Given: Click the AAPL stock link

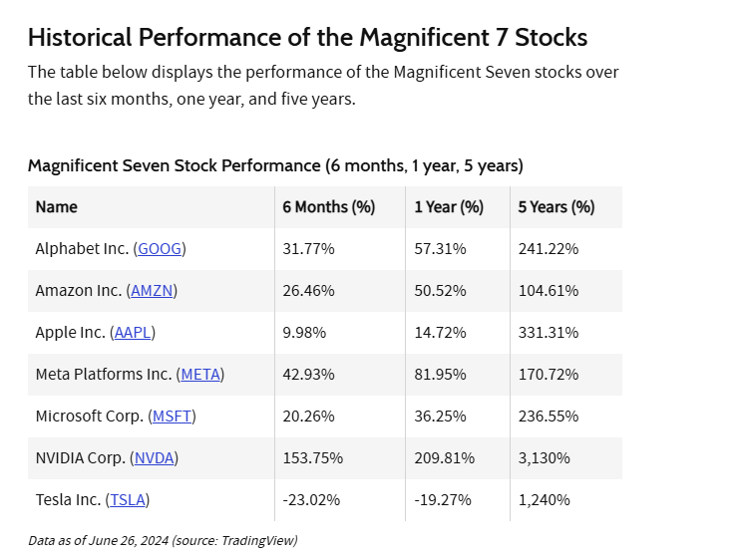Looking at the screenshot, I should [x=135, y=333].
